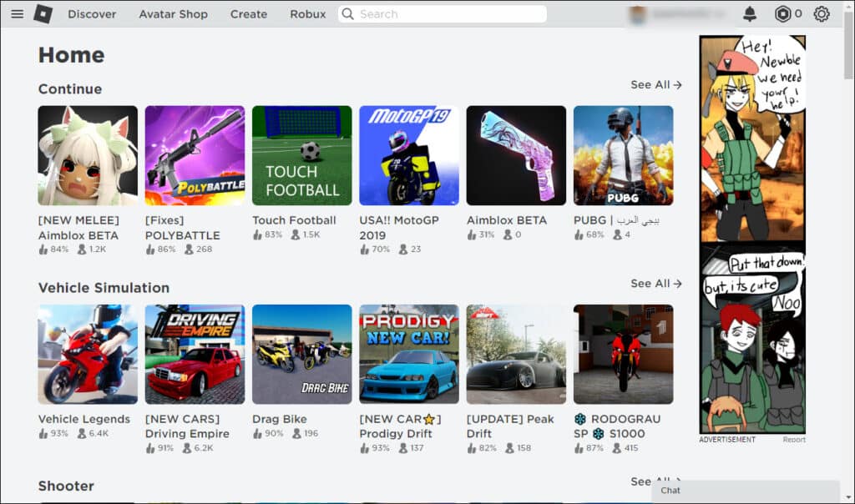Click '[NEW CARS] Driving Empire' title
The width and height of the screenshot is (855, 504).
(x=187, y=426)
